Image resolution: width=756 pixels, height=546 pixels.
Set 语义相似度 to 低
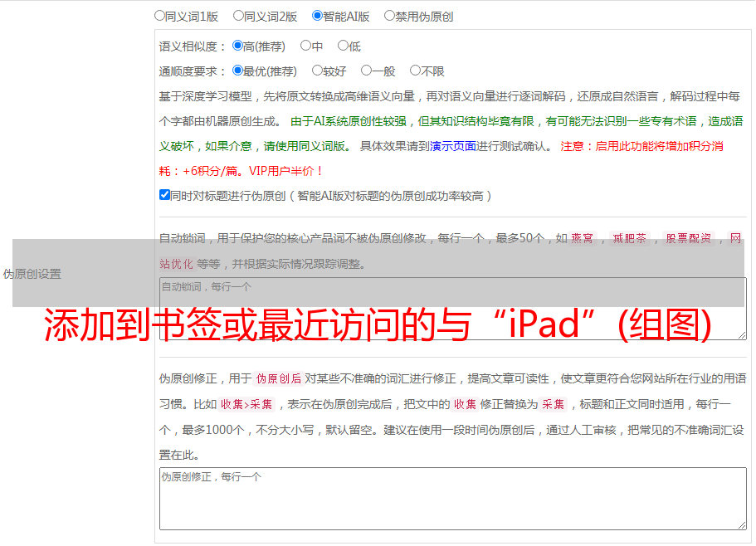tap(343, 46)
